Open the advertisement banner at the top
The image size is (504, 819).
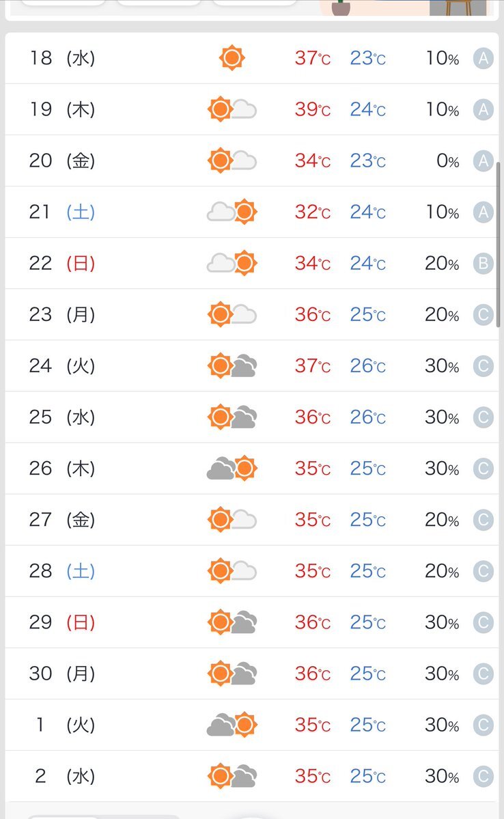point(403,8)
